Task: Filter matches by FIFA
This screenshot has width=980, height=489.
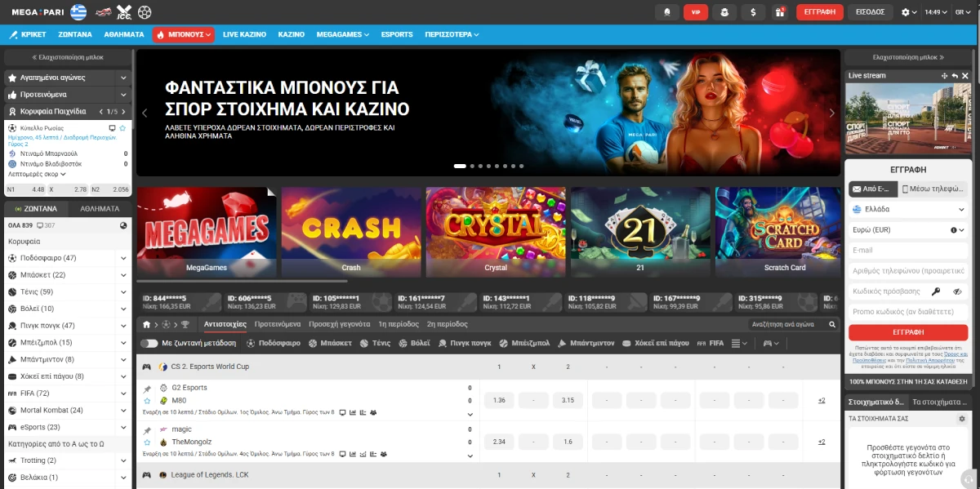Action: 710,344
